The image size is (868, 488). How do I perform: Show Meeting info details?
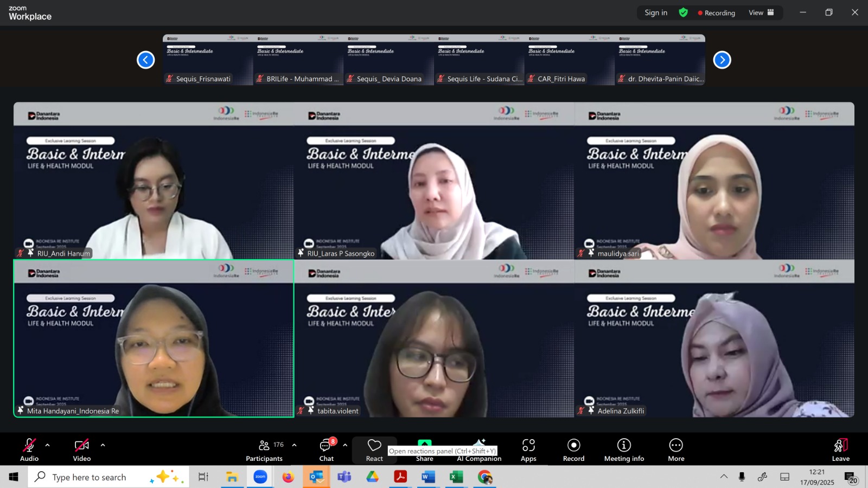point(624,450)
